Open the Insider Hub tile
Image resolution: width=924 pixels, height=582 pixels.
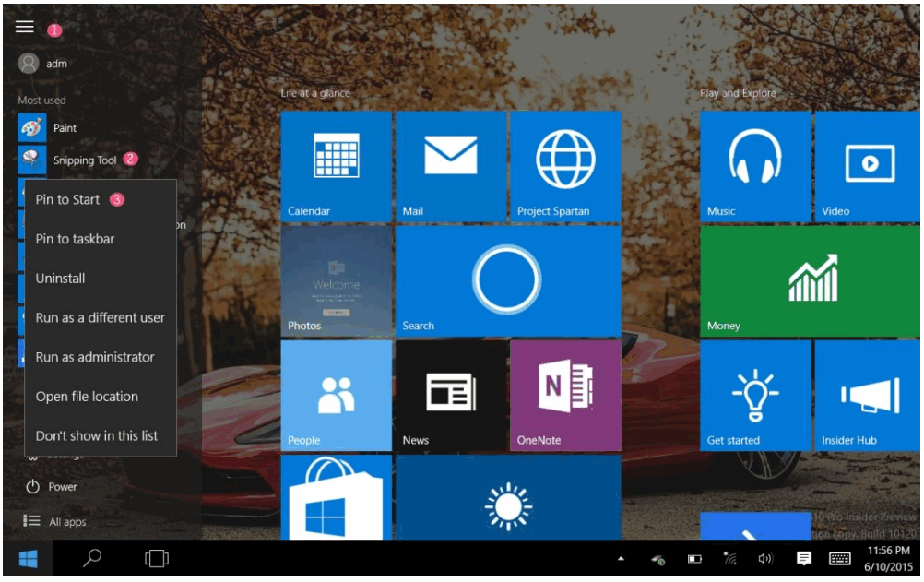(x=869, y=395)
